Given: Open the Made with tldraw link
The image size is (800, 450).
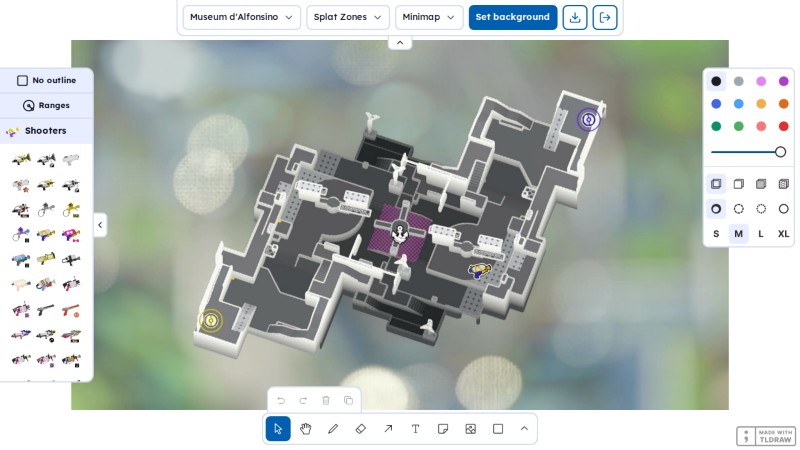Looking at the screenshot, I should (x=766, y=436).
